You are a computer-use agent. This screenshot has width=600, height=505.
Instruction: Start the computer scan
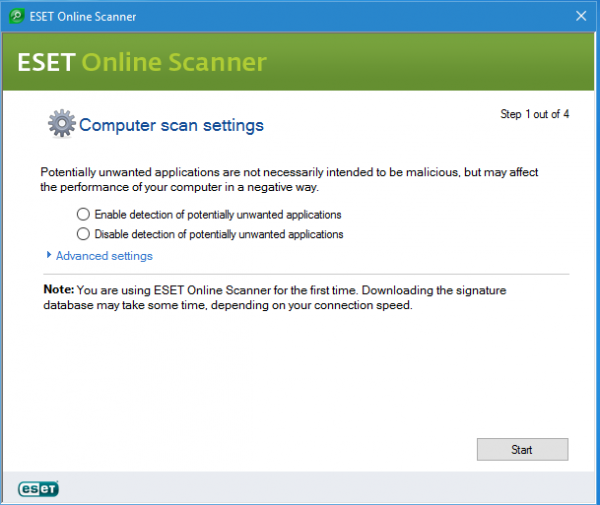pos(522,450)
